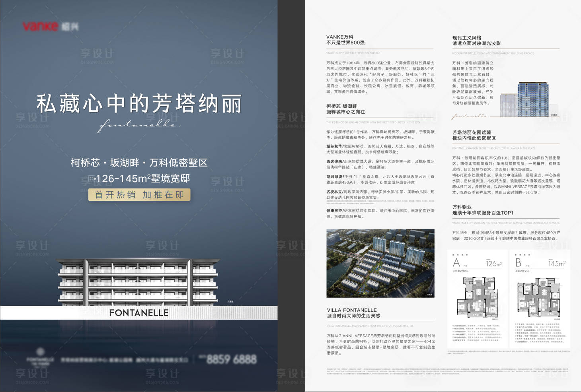Image resolution: width=581 pixels, height=392 pixels.
Task: Click the bold label 城芯繁华
Action: click(335, 146)
